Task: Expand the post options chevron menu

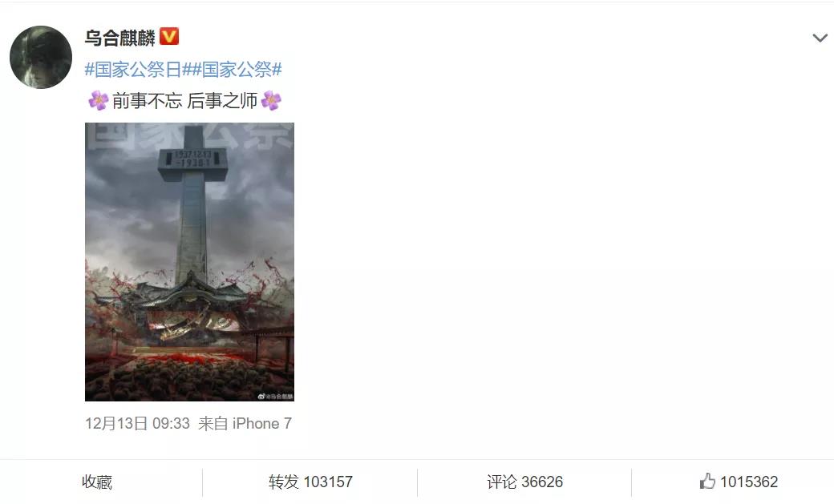Action: pos(820,38)
